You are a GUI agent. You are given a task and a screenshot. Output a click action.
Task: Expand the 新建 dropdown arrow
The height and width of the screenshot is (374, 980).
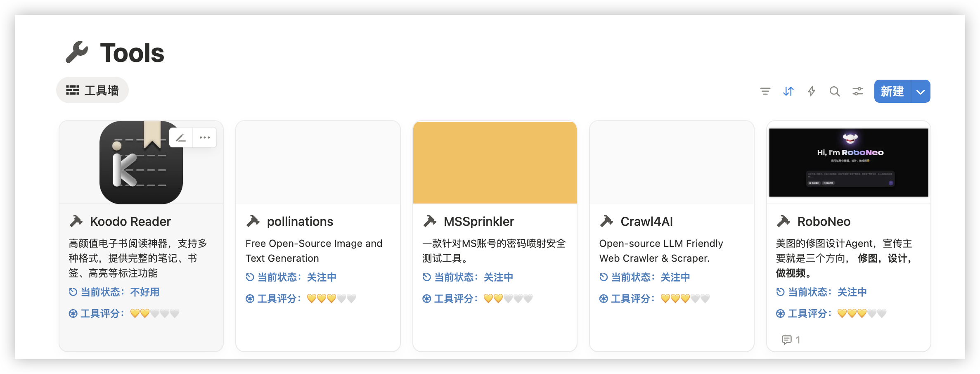(921, 91)
